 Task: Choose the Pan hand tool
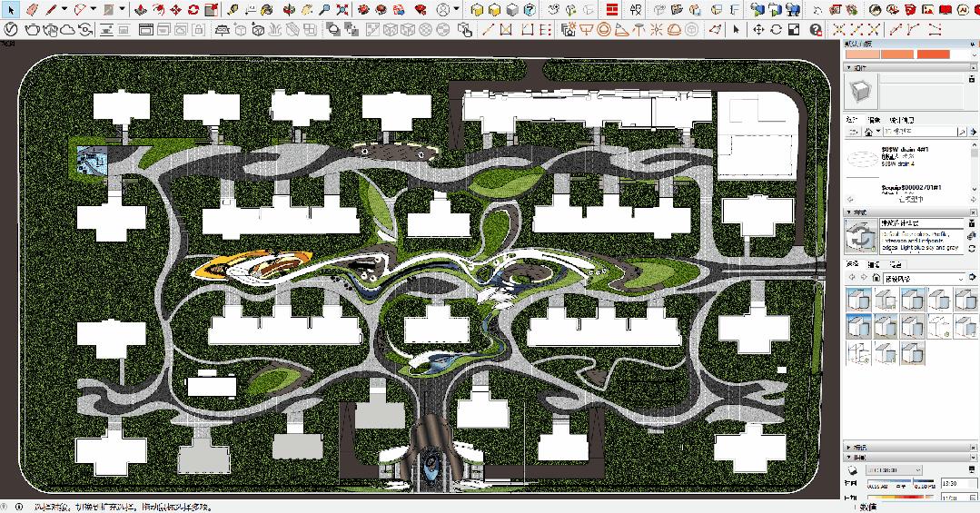tap(307, 9)
